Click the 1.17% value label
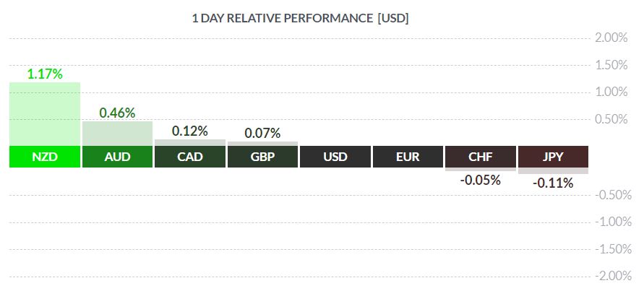Viewport: 644px width, 291px height. 45,74
